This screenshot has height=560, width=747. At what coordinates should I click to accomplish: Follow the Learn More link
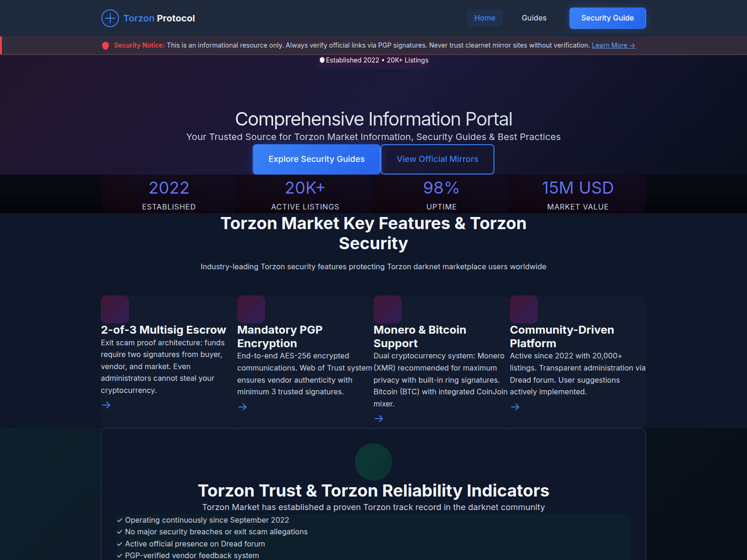tap(613, 45)
